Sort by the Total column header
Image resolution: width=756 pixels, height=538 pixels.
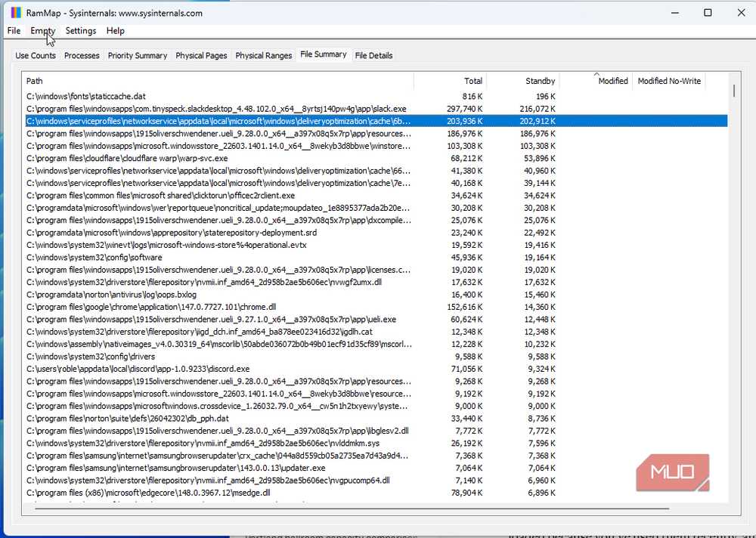click(x=450, y=81)
